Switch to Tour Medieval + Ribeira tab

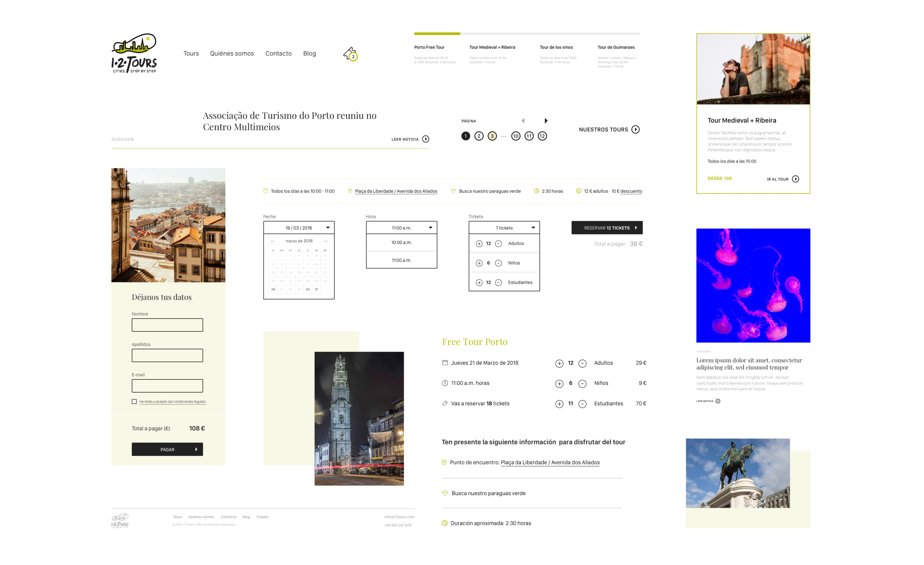coord(492,48)
